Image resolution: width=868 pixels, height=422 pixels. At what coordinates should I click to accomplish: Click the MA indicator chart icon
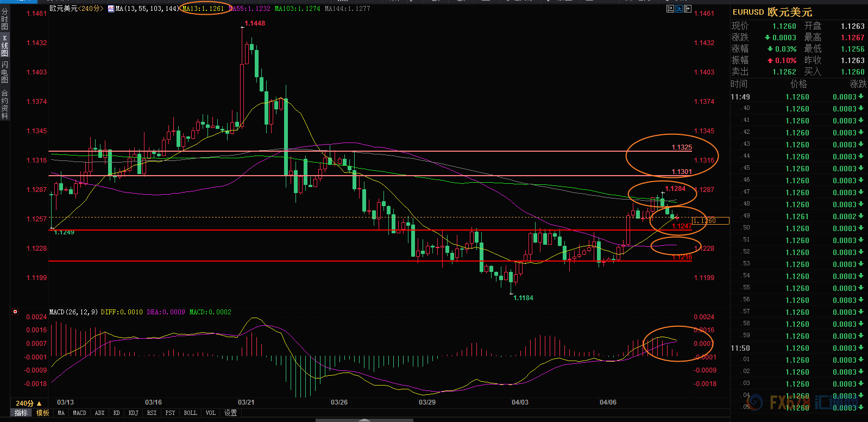tap(111, 9)
